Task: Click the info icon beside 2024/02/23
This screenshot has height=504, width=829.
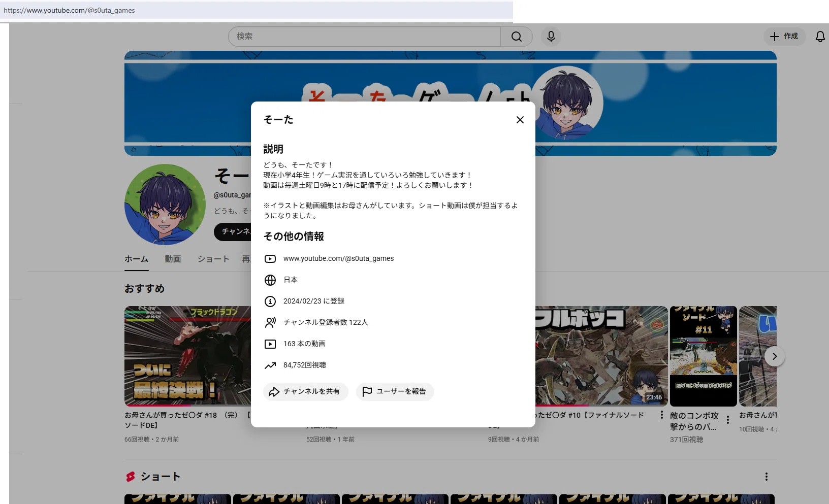Action: 270,301
